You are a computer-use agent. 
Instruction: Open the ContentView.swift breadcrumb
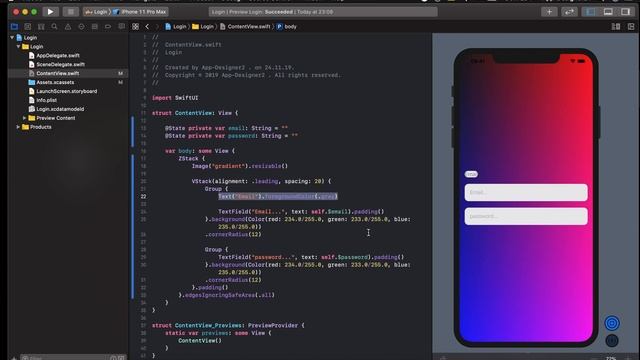(x=245, y=27)
